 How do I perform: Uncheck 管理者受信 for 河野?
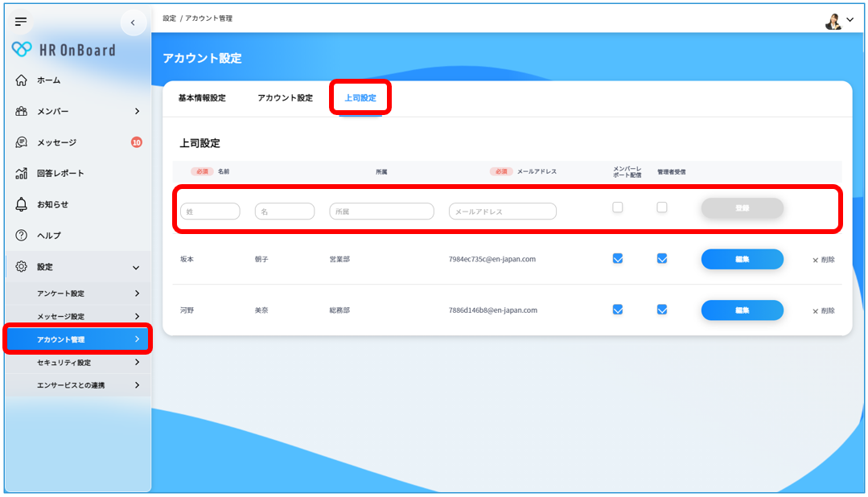coord(662,310)
